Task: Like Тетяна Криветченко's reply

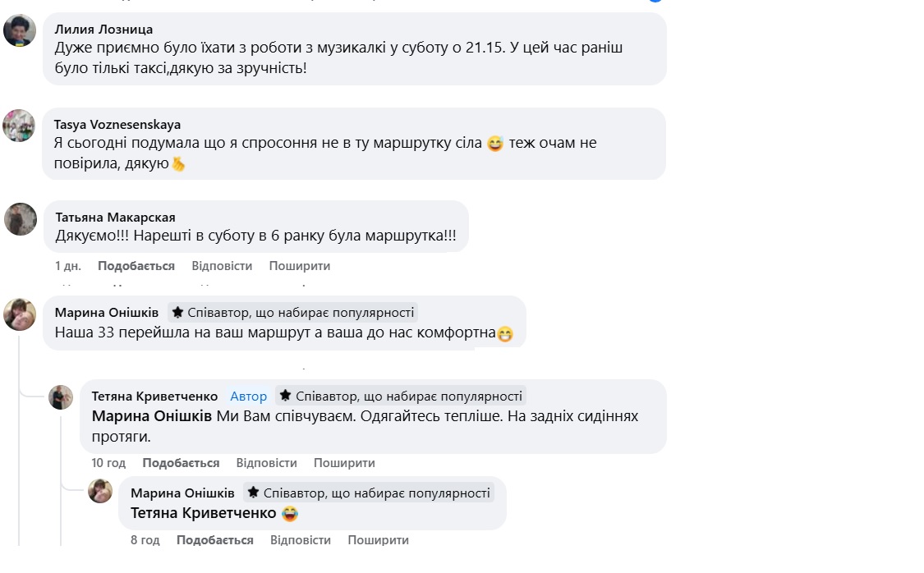Action: [181, 463]
